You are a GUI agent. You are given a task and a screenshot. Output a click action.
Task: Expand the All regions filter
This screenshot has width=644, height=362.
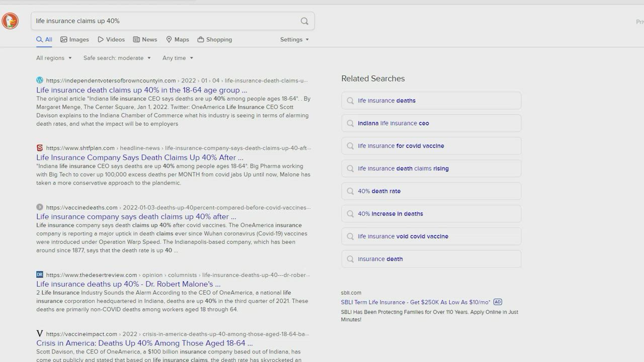(x=54, y=58)
